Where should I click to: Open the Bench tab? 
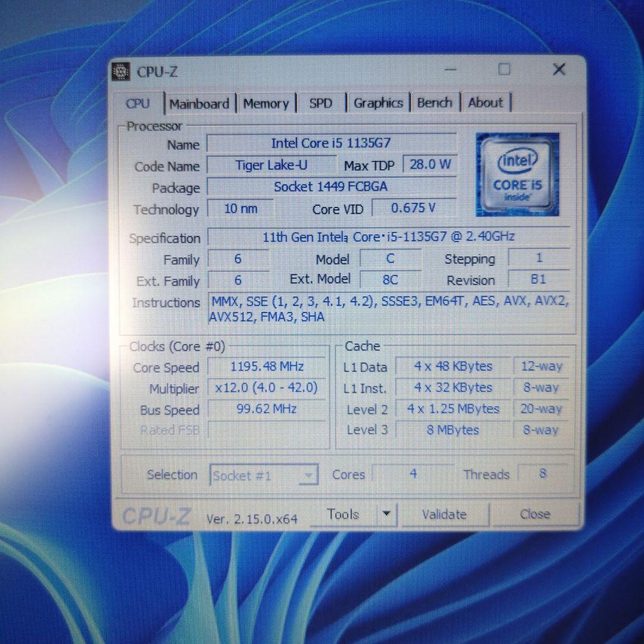tap(435, 103)
